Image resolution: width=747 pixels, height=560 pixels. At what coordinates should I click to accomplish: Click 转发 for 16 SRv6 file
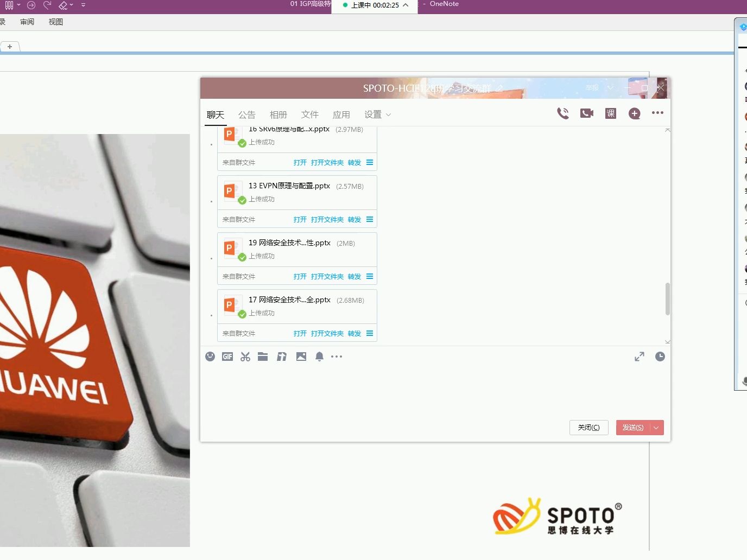354,162
